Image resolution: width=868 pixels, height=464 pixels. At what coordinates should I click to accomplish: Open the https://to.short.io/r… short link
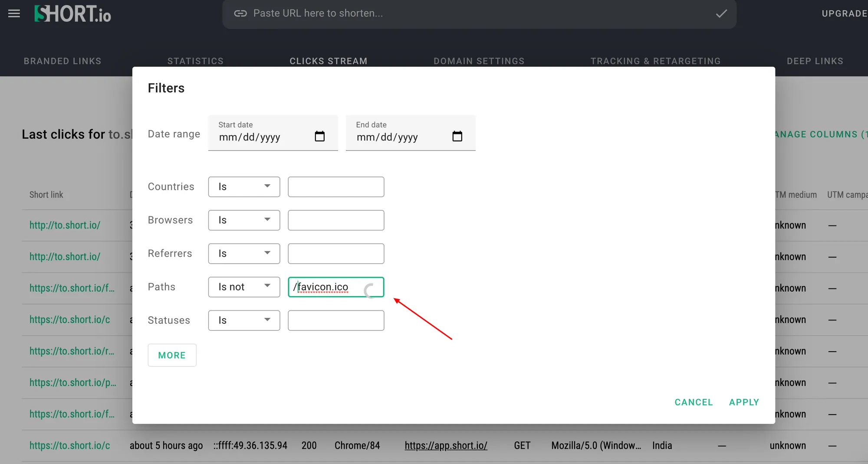[72, 351]
